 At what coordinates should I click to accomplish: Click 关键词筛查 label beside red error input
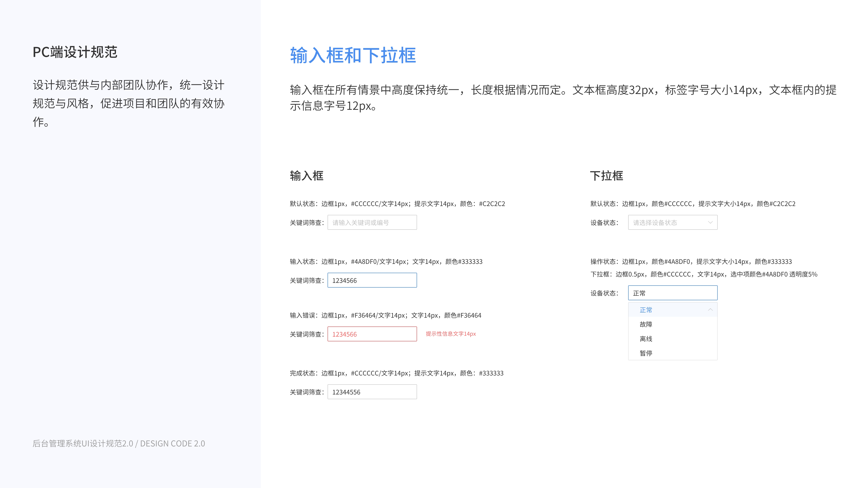307,334
